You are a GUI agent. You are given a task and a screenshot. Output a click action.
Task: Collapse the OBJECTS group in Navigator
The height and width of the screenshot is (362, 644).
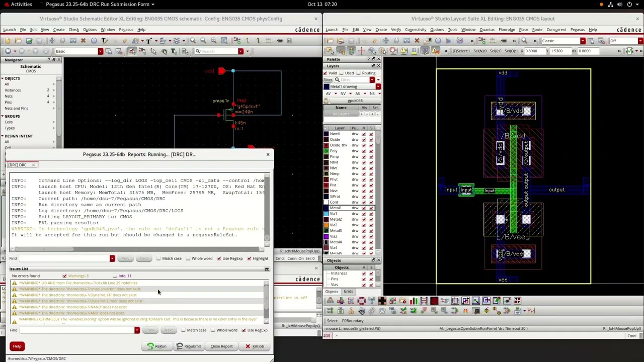pos(3,78)
